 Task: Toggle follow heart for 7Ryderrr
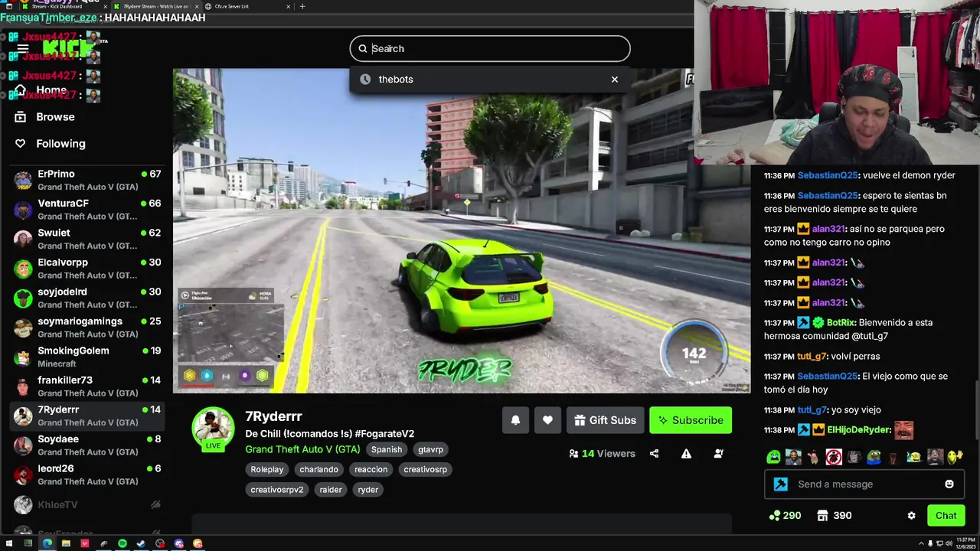tap(547, 420)
